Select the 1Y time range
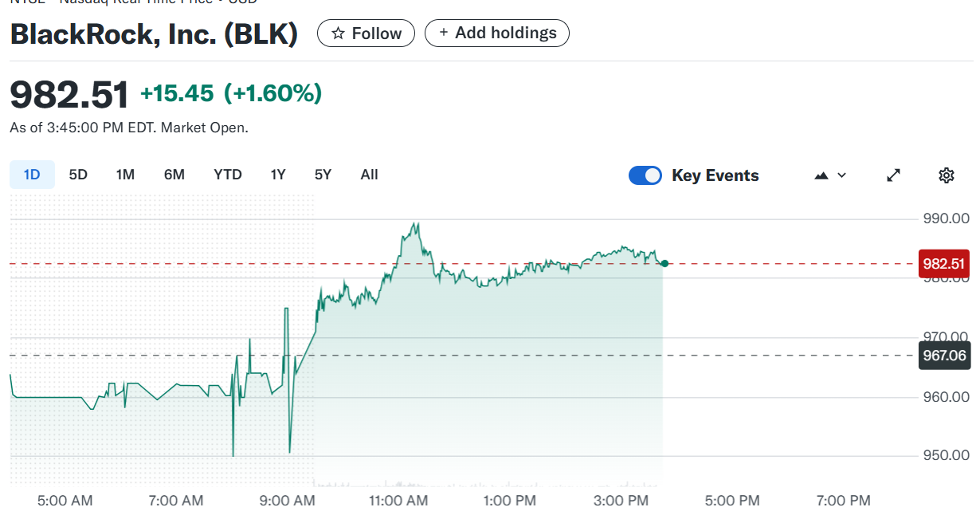This screenshot has width=980, height=519. 278,175
